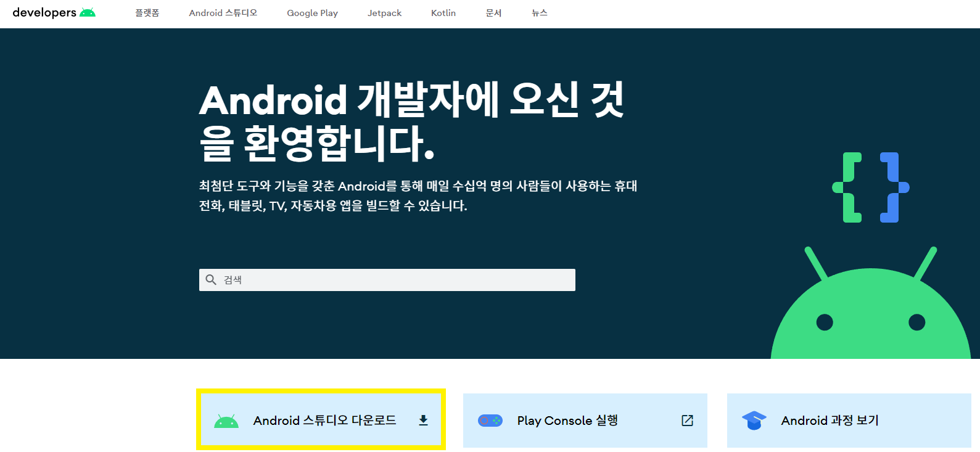Click the download arrow icon

[423, 420]
